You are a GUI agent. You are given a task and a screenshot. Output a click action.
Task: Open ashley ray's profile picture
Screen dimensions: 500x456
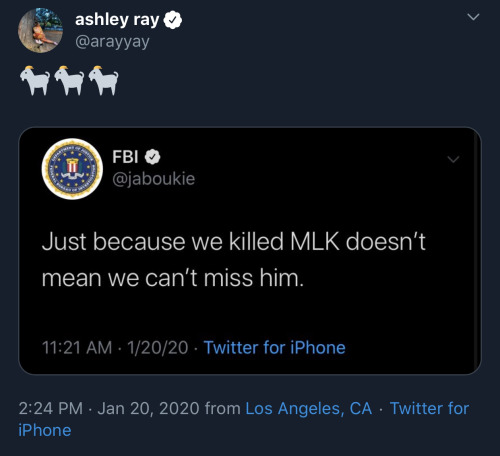[x=40, y=30]
